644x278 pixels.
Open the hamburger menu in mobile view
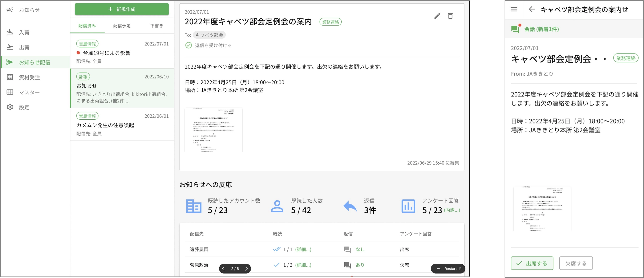tap(514, 10)
